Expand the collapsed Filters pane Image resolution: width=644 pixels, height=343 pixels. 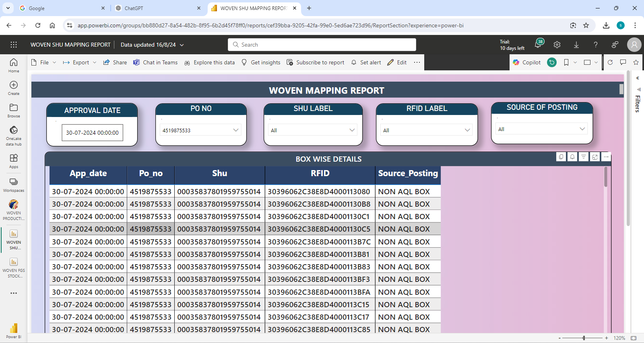point(638,78)
